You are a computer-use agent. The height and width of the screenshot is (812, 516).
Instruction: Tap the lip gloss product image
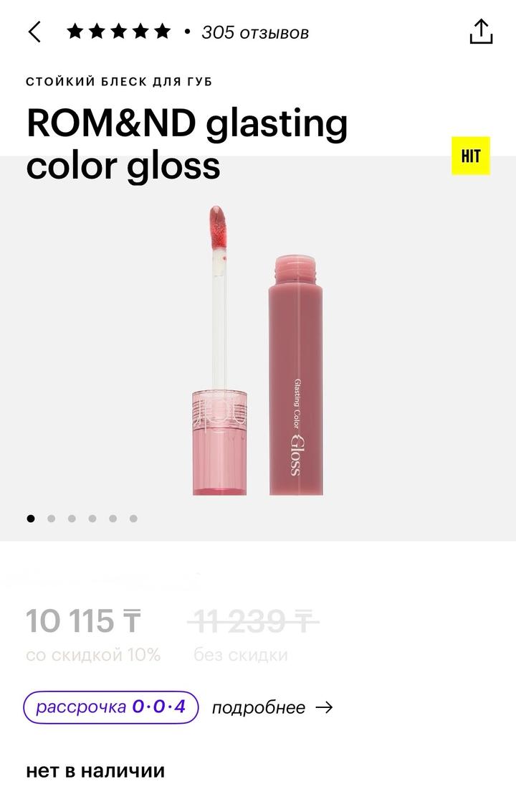coord(258,350)
